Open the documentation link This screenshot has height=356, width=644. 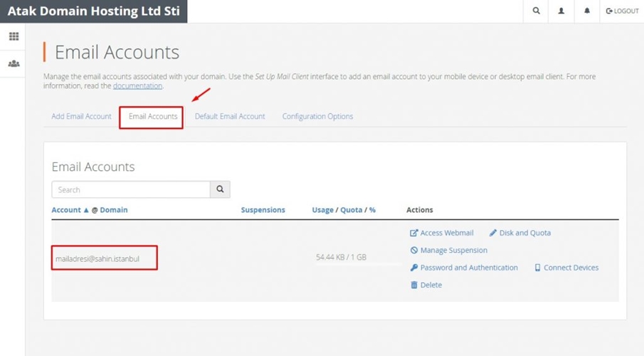pos(137,86)
